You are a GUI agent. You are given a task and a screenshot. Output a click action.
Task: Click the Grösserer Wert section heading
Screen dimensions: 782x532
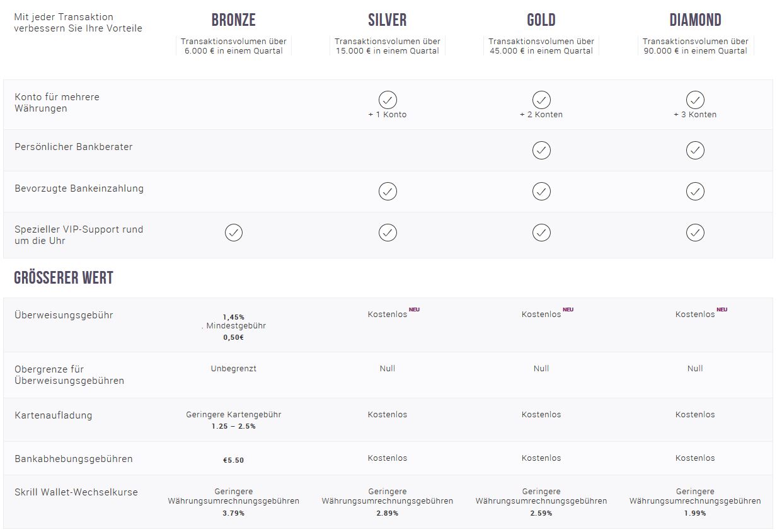pos(64,277)
